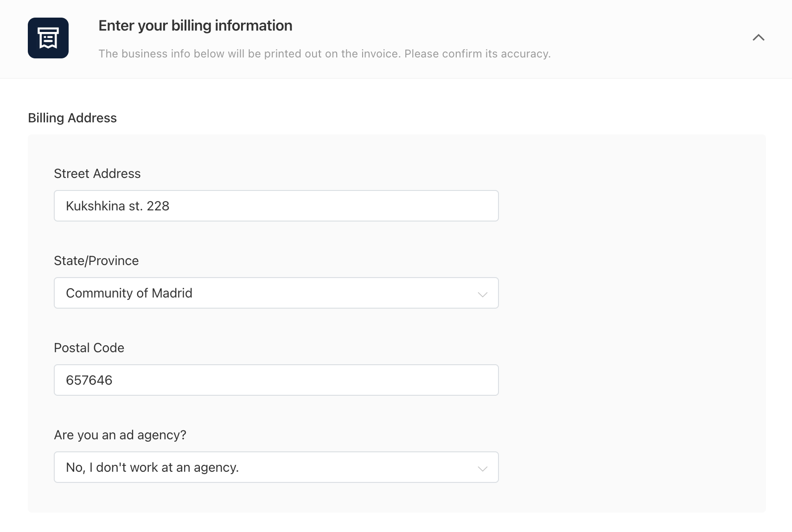Click the "657646" postal code value
792x532 pixels.
tap(89, 380)
